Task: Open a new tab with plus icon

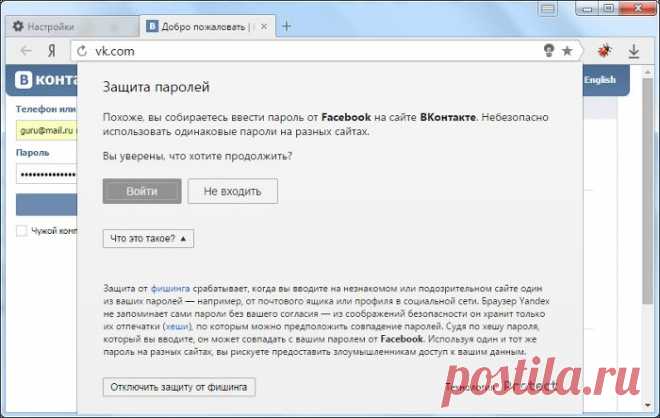Action: [287, 26]
